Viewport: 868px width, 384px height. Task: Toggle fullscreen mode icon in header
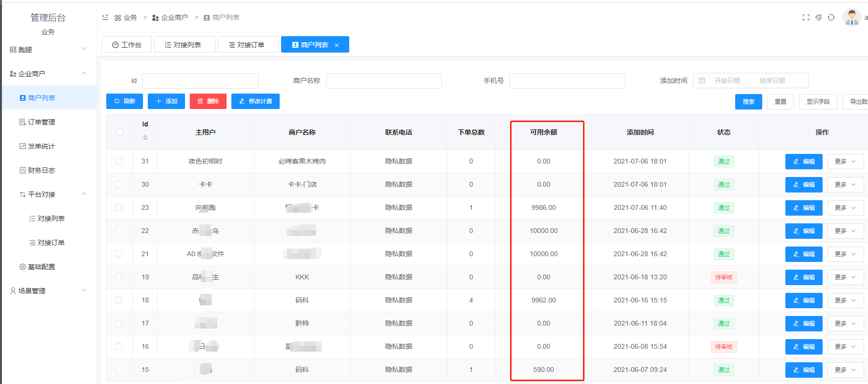[x=806, y=17]
